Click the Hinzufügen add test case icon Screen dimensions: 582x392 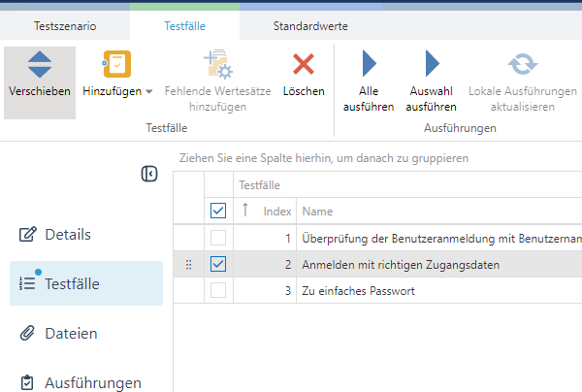tap(117, 64)
